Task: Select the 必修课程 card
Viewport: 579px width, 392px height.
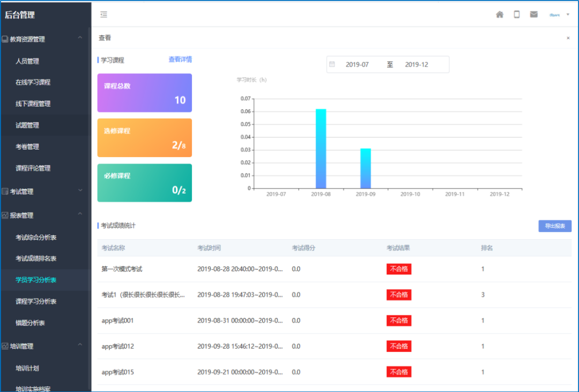Action: 144,183
